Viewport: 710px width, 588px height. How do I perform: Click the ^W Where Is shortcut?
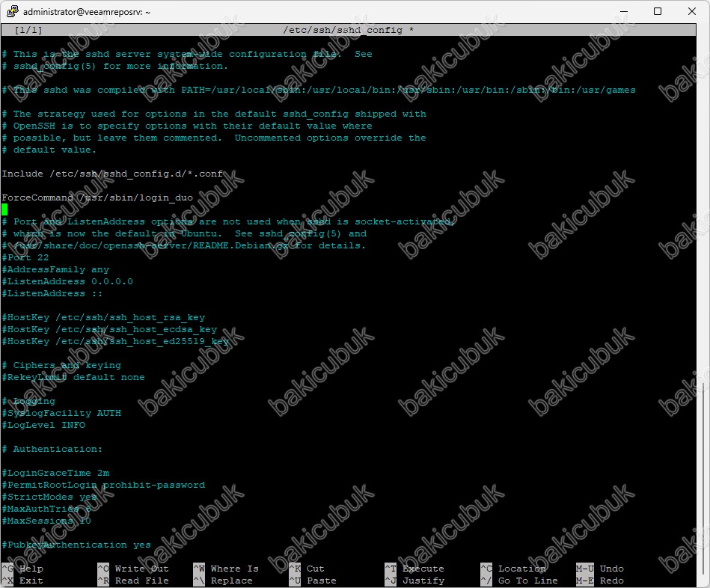226,569
